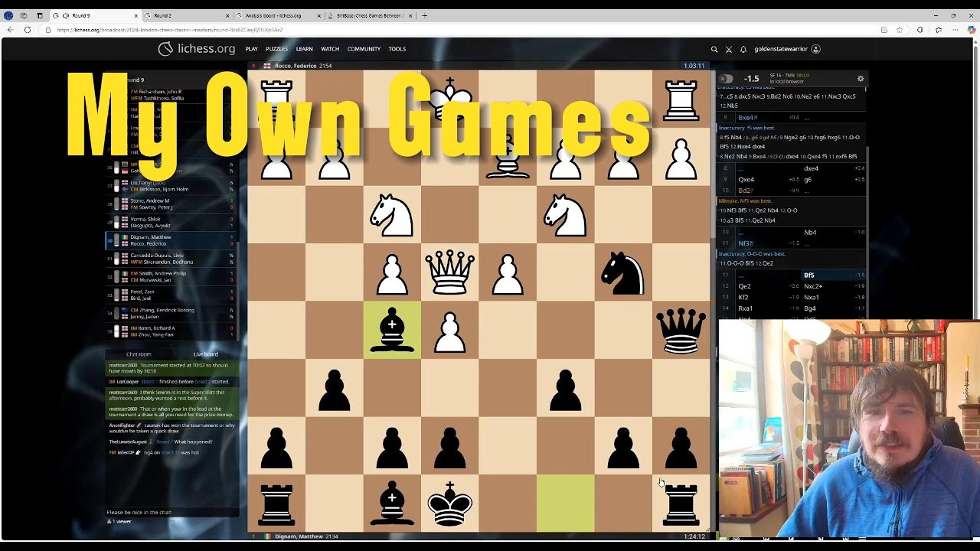Open game Patel, Zain vs Bird, Joel
This screenshot has width=980, height=551.
(171, 295)
